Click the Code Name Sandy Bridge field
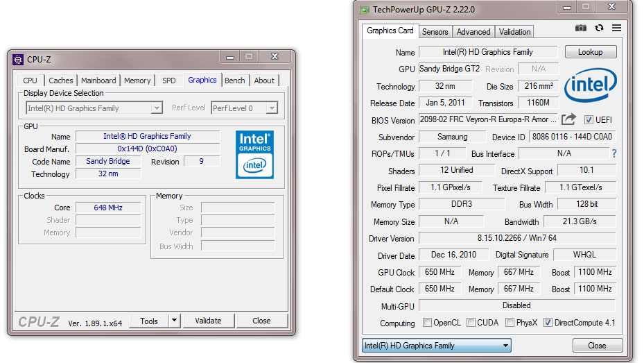 108,161
